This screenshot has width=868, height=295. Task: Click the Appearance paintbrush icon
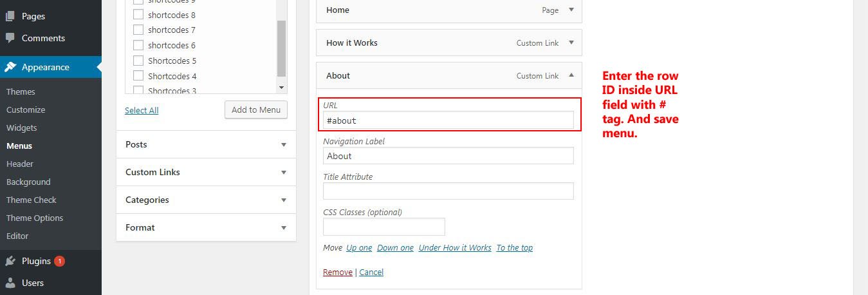click(10, 67)
